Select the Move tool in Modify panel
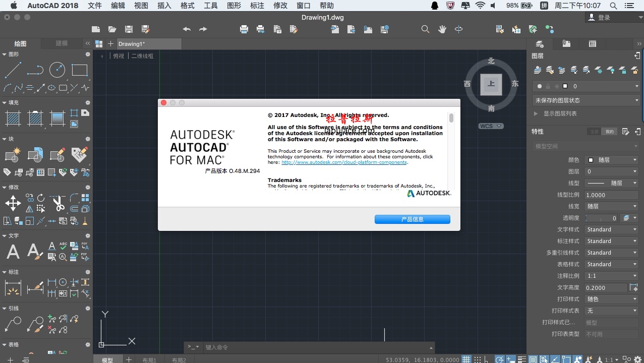The image size is (644, 363). click(x=13, y=204)
